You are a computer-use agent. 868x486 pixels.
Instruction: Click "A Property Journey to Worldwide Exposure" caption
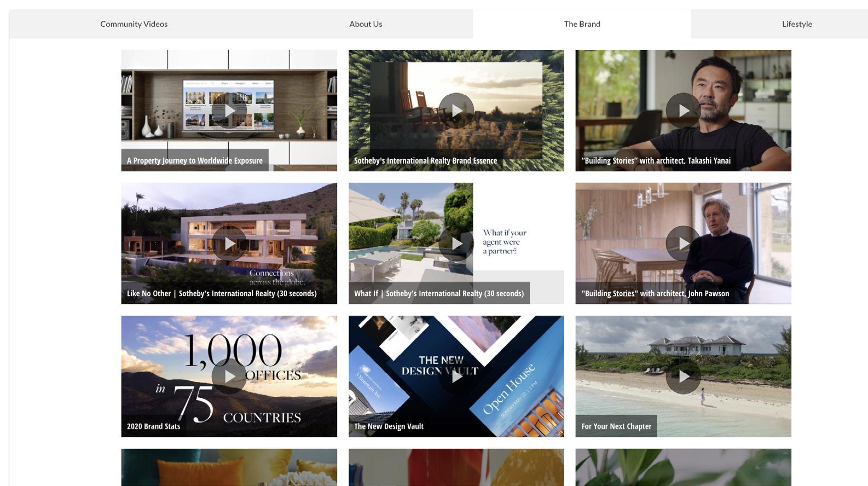tap(195, 160)
